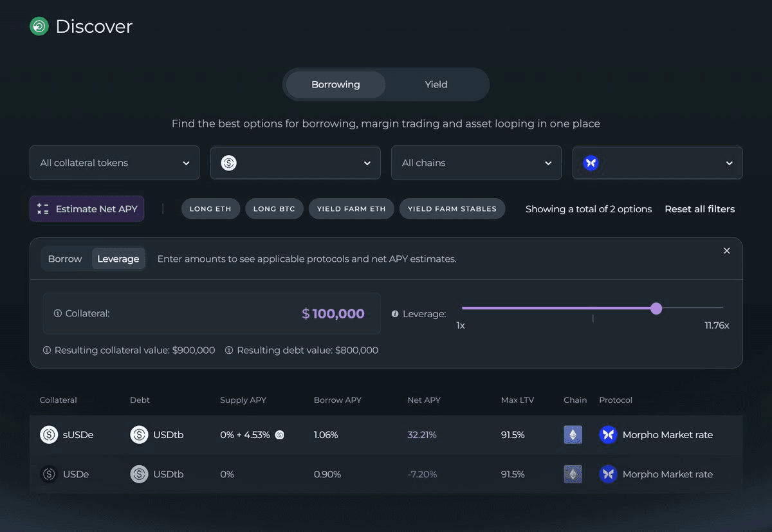Click info icon for Resulting collateral value
Image resolution: width=772 pixels, height=532 pixels.
pyautogui.click(x=47, y=351)
